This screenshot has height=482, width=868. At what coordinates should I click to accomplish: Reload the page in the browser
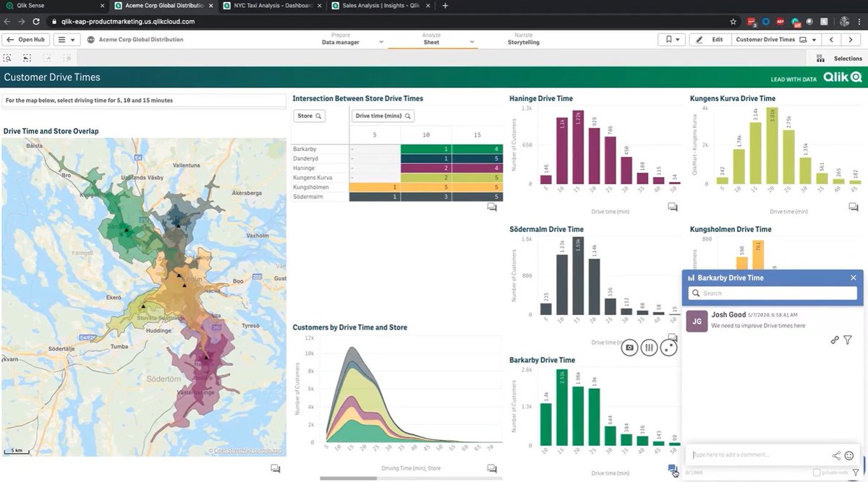36,22
